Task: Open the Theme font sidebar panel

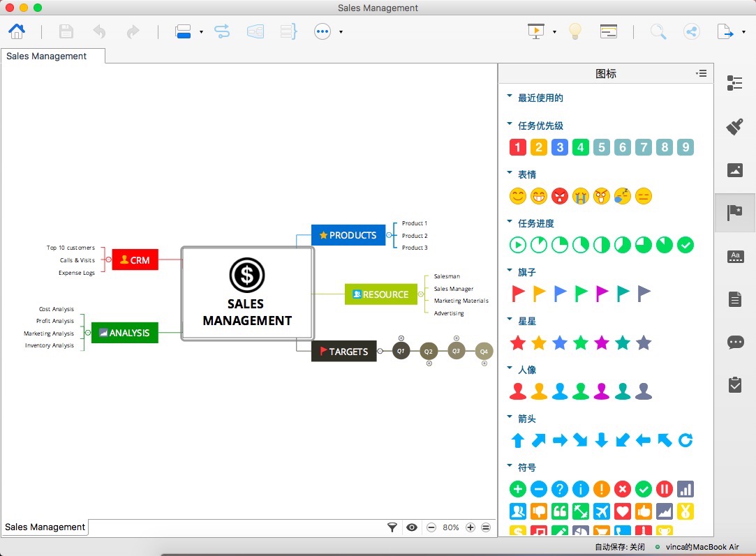Action: click(x=735, y=256)
